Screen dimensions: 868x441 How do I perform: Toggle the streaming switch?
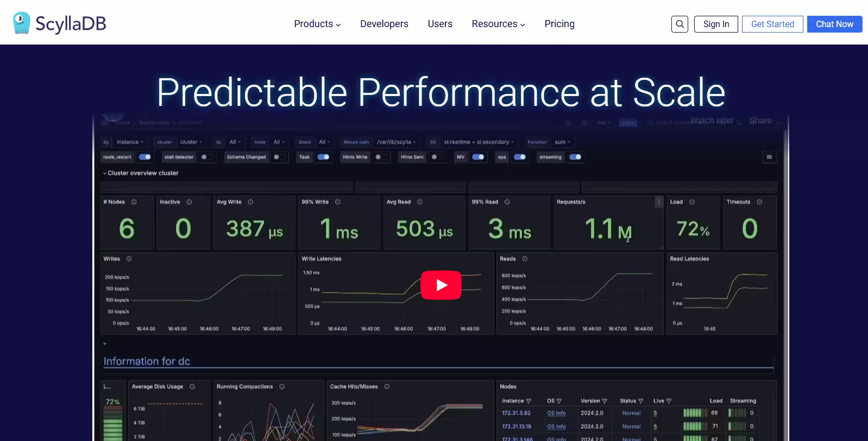click(x=575, y=157)
